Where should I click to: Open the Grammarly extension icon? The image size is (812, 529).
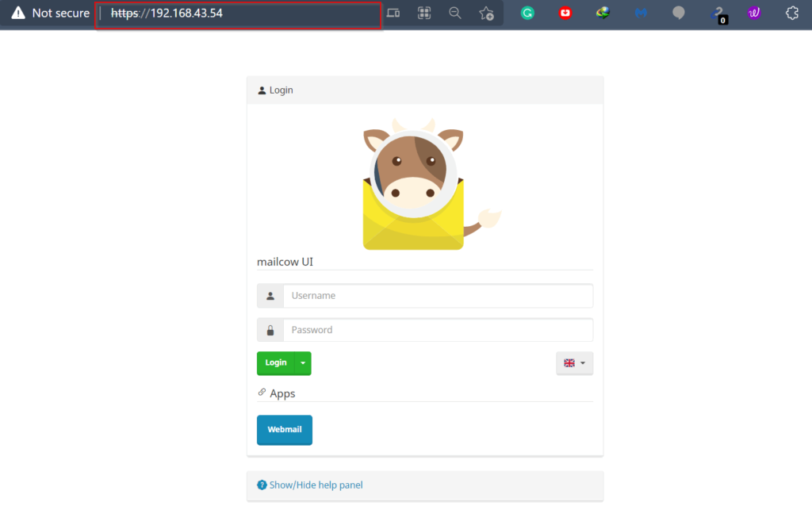(x=527, y=13)
